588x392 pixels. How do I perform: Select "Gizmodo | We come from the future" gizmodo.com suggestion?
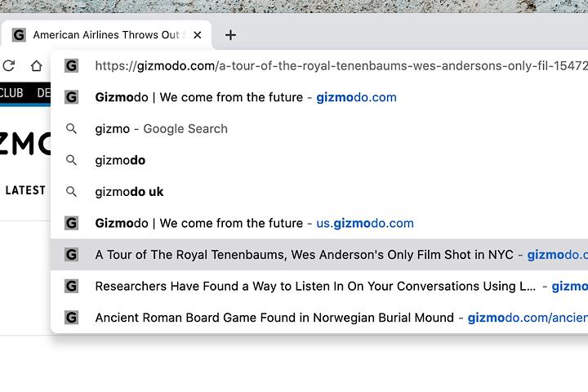pyautogui.click(x=245, y=97)
